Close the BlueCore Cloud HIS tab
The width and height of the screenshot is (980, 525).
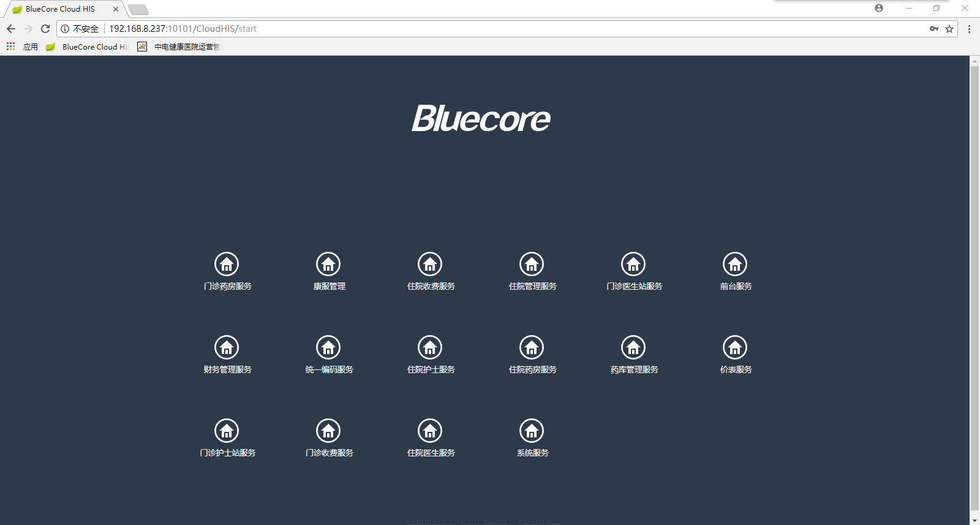116,9
